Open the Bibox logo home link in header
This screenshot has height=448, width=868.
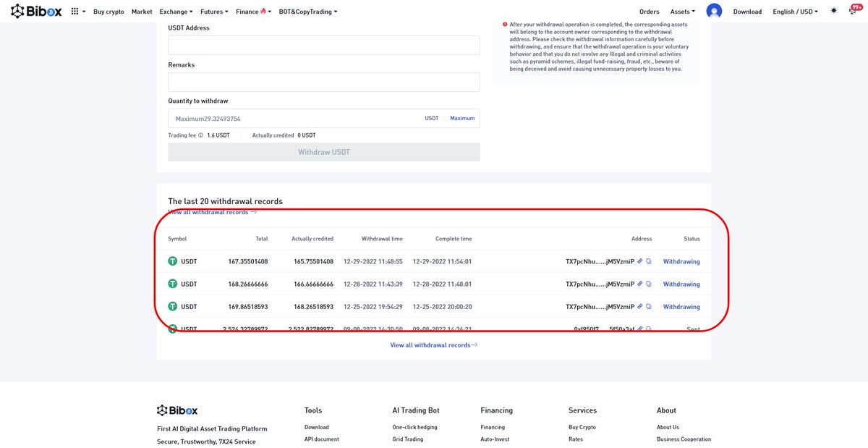coord(38,12)
